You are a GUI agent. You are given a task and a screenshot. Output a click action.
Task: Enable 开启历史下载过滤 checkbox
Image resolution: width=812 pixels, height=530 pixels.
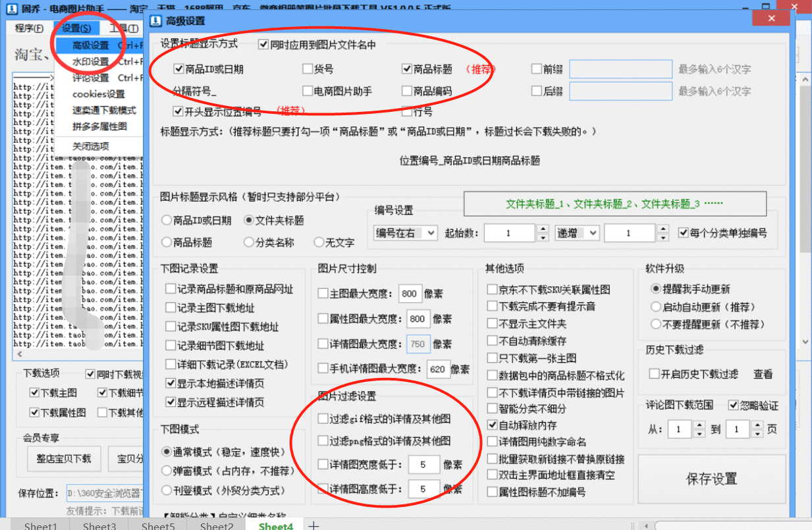click(693, 373)
